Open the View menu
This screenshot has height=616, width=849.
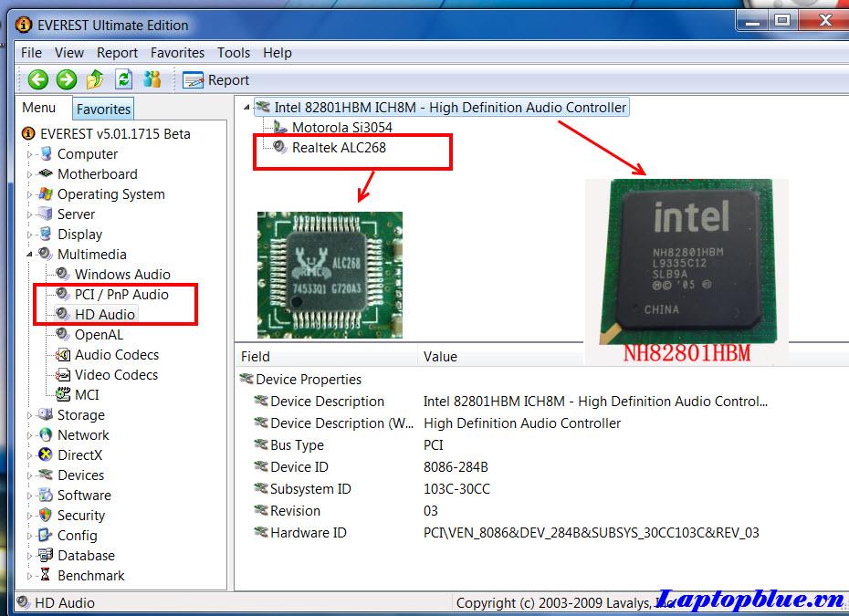pos(69,53)
